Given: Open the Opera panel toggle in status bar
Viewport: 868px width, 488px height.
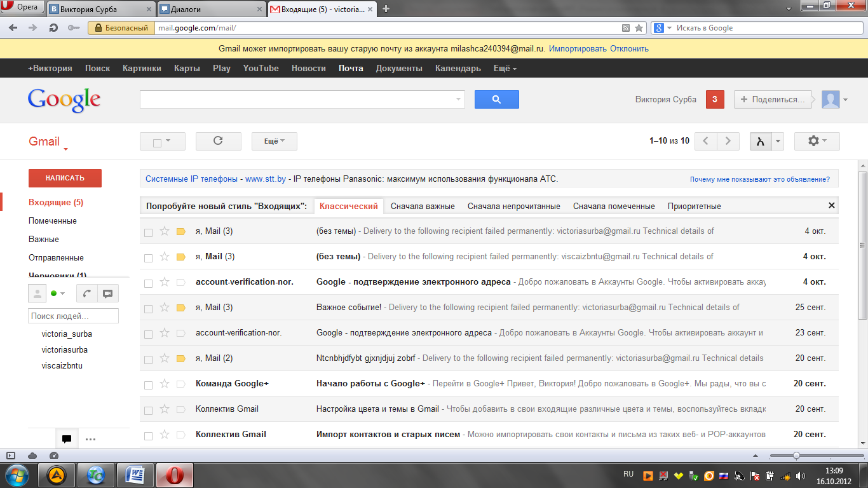Looking at the screenshot, I should [x=11, y=456].
